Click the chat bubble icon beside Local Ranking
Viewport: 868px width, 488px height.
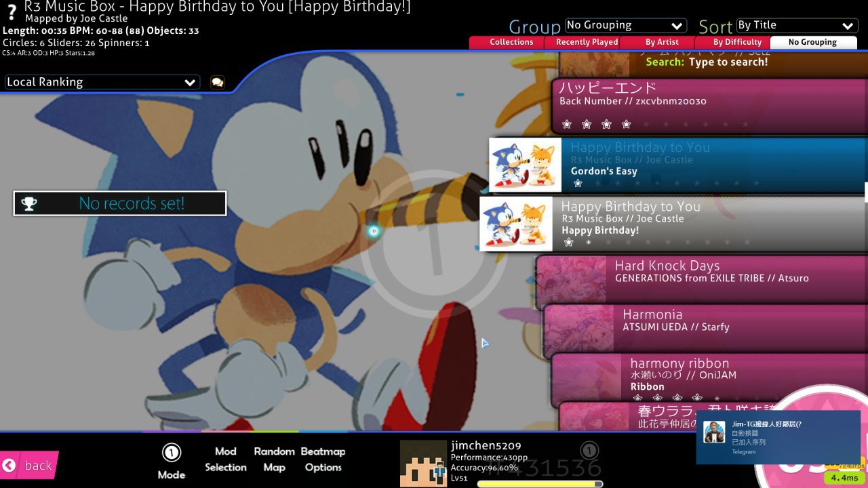pyautogui.click(x=217, y=82)
